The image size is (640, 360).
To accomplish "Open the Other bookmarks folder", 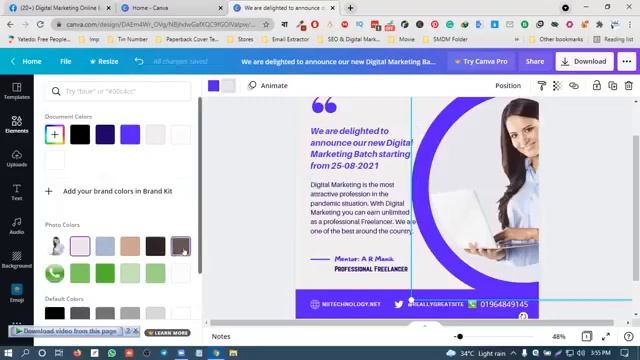I will 556,39.
